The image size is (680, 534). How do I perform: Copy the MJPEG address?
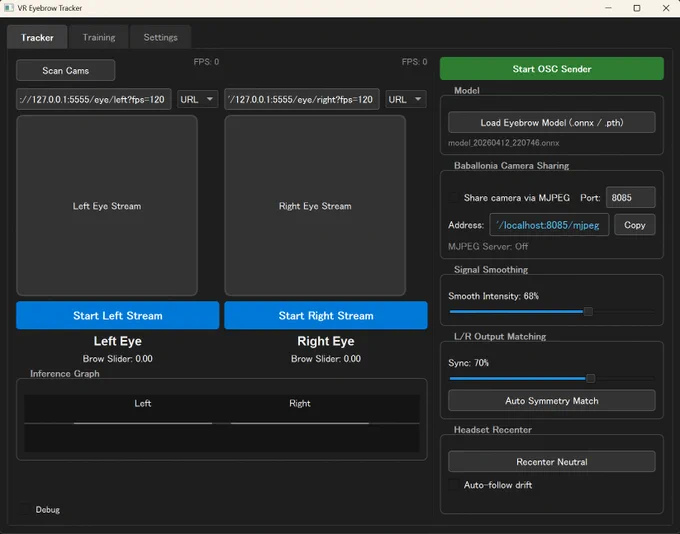click(x=635, y=225)
